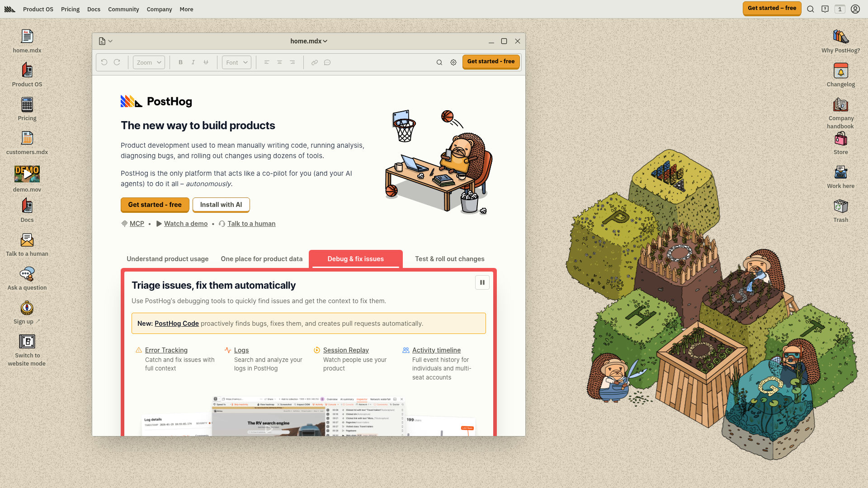This screenshot has height=488, width=868.
Task: Click the search icon in top bar
Action: coord(811,9)
